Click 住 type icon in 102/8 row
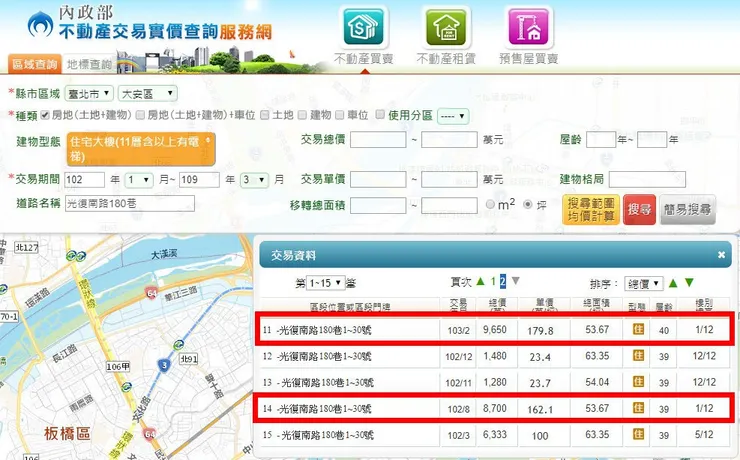The width and height of the screenshot is (740, 460). point(638,408)
